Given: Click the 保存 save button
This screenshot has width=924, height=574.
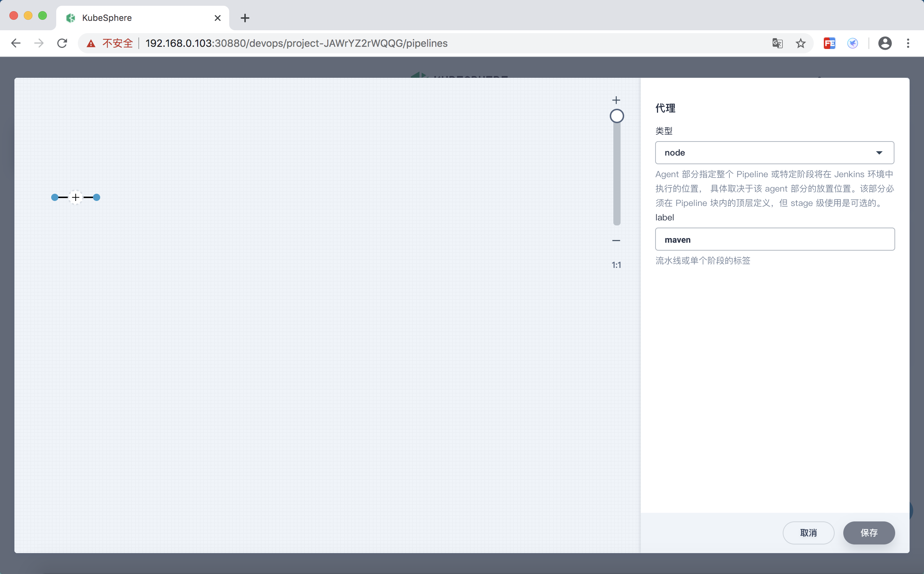Looking at the screenshot, I should (869, 533).
